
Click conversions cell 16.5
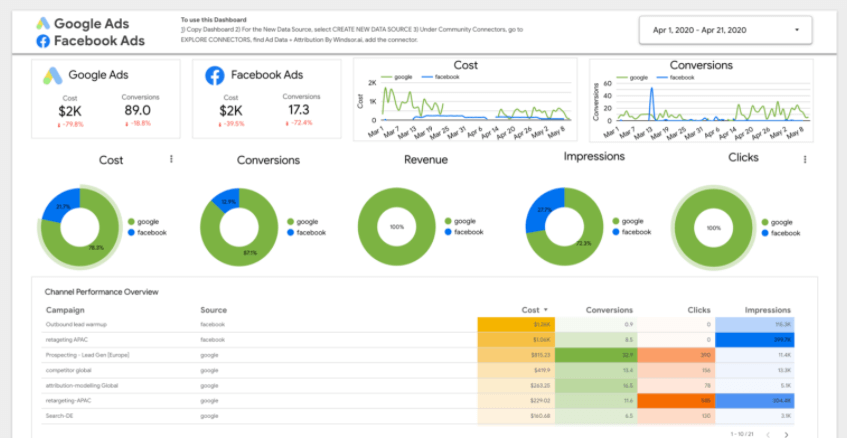click(596, 385)
